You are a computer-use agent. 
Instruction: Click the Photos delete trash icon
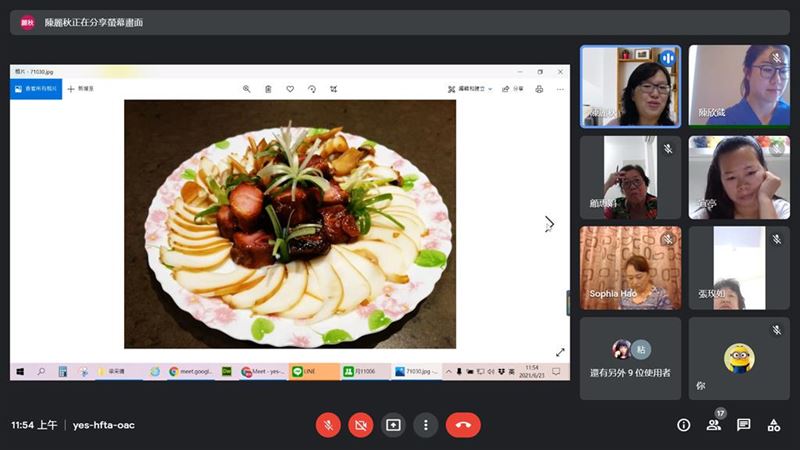268,89
